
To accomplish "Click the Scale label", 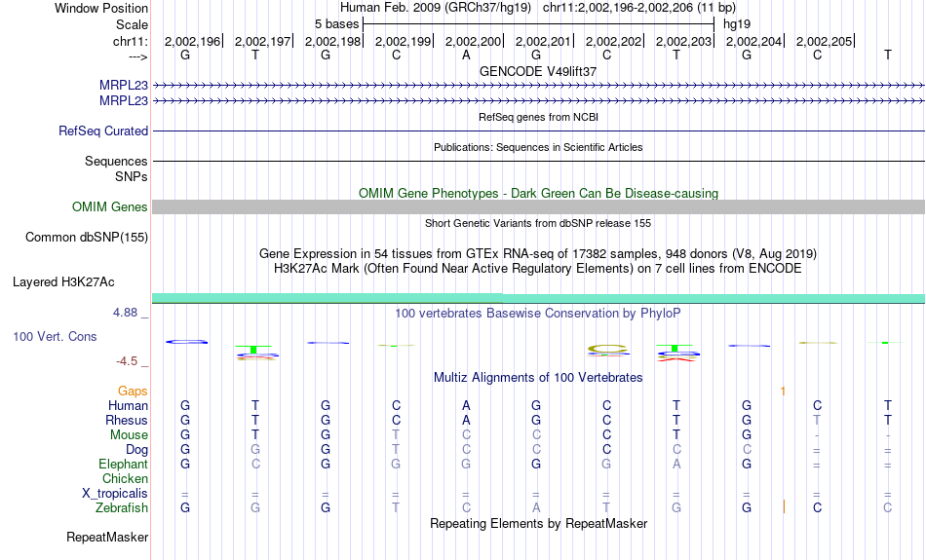I will pos(133,24).
